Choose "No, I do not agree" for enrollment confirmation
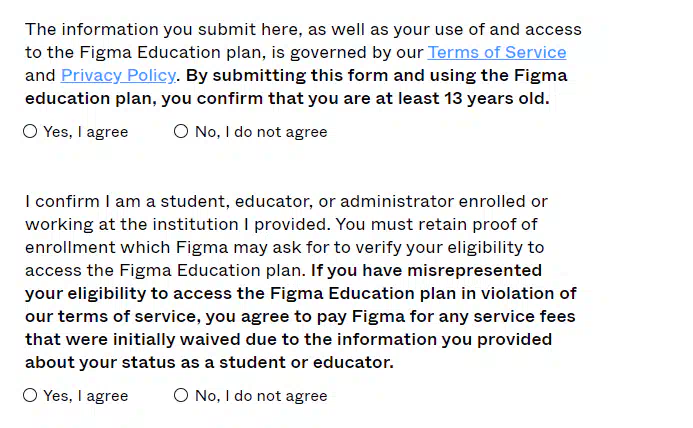The width and height of the screenshot is (693, 428). point(181,395)
